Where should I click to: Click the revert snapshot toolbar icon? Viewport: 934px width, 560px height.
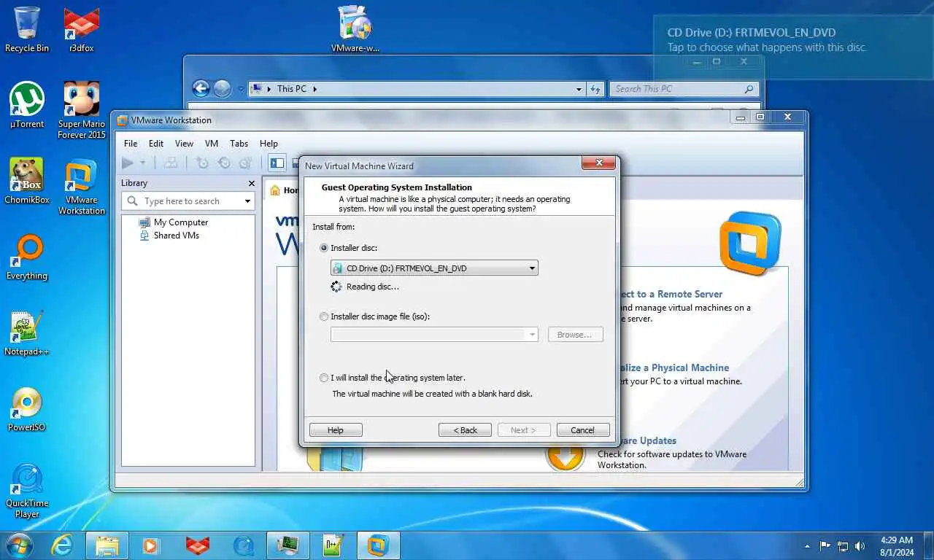[x=225, y=163]
